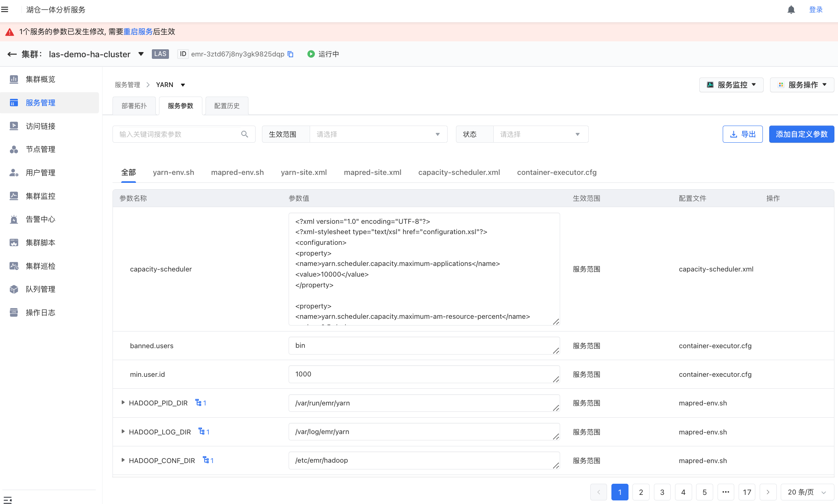Go to page 3 in pagination
The height and width of the screenshot is (504, 838).
(662, 492)
